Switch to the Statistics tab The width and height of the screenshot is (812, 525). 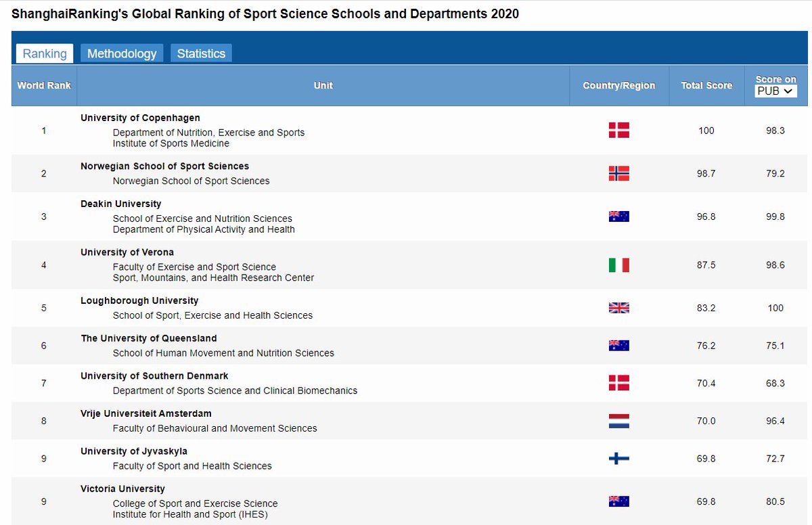tap(201, 53)
